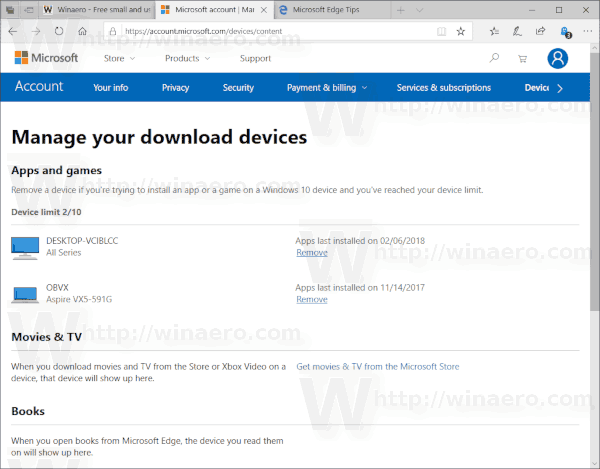Viewport: 600px width, 469px height.
Task: Open the partially hidden Devices menu item
Action: pyautogui.click(x=537, y=88)
